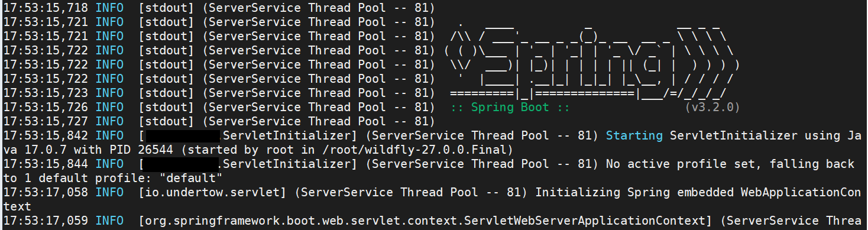The width and height of the screenshot is (868, 230).
Task: Select the timestamp 17:53:15,726
Action: pyautogui.click(x=46, y=108)
